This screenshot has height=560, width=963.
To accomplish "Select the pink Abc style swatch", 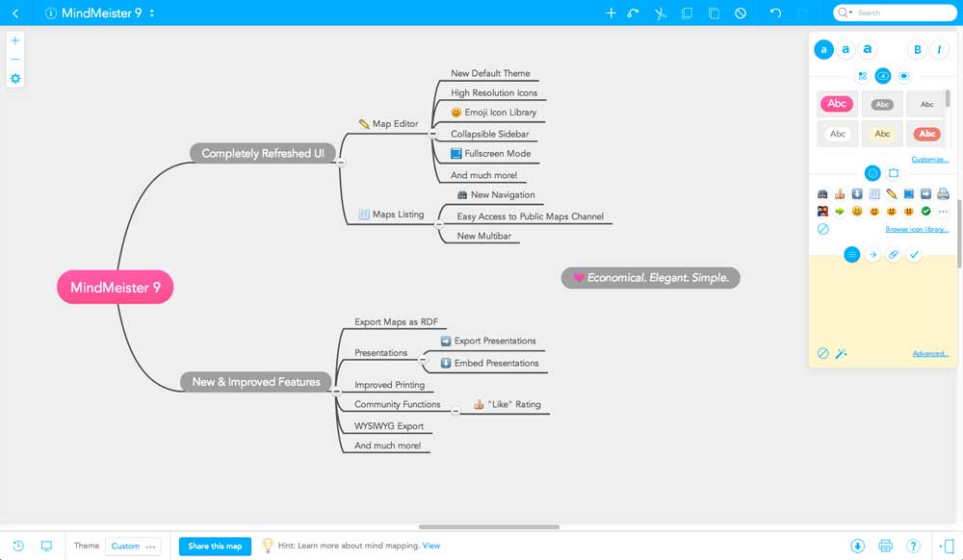I will pos(837,104).
